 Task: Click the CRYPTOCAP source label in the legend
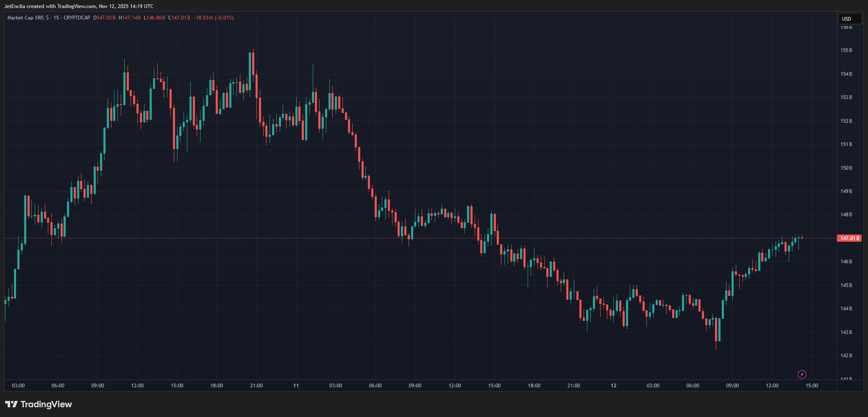tap(77, 18)
